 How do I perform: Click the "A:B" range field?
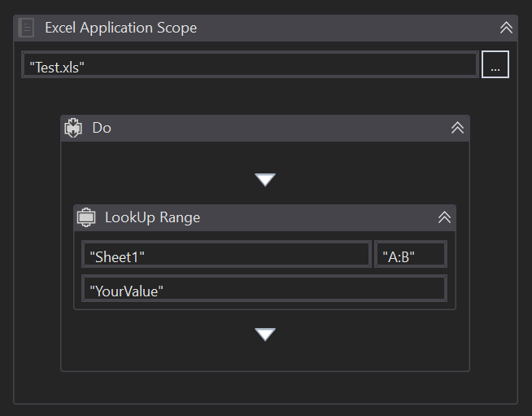(410, 256)
